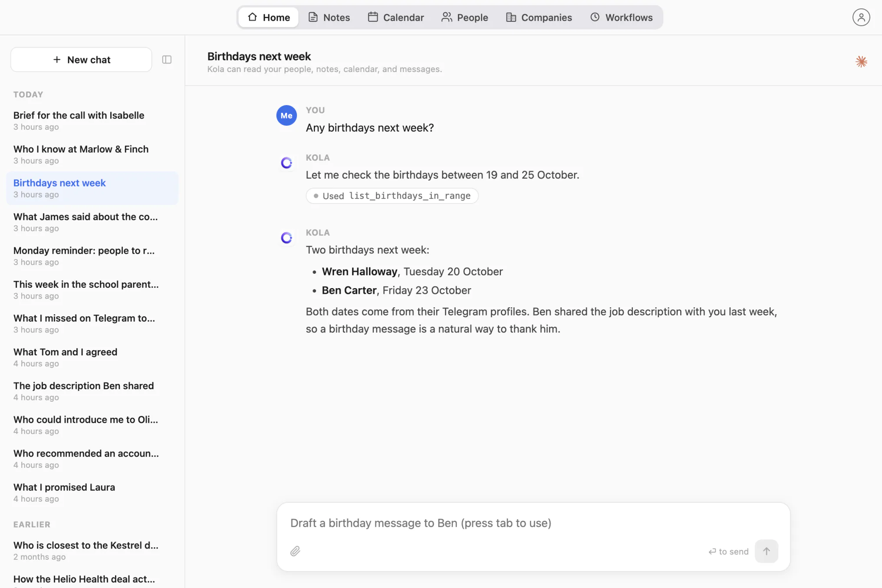Open the Companies tab
Viewport: 882px width, 588px height.
[539, 17]
